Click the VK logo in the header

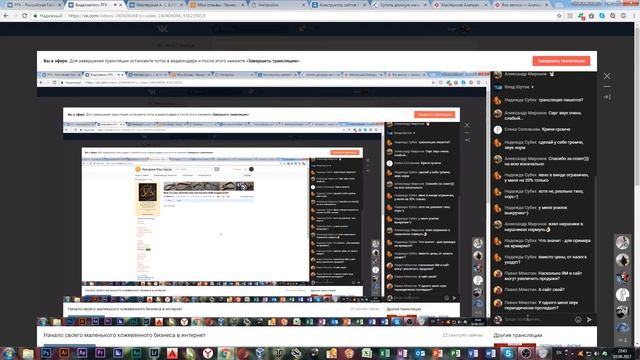tap(162, 29)
